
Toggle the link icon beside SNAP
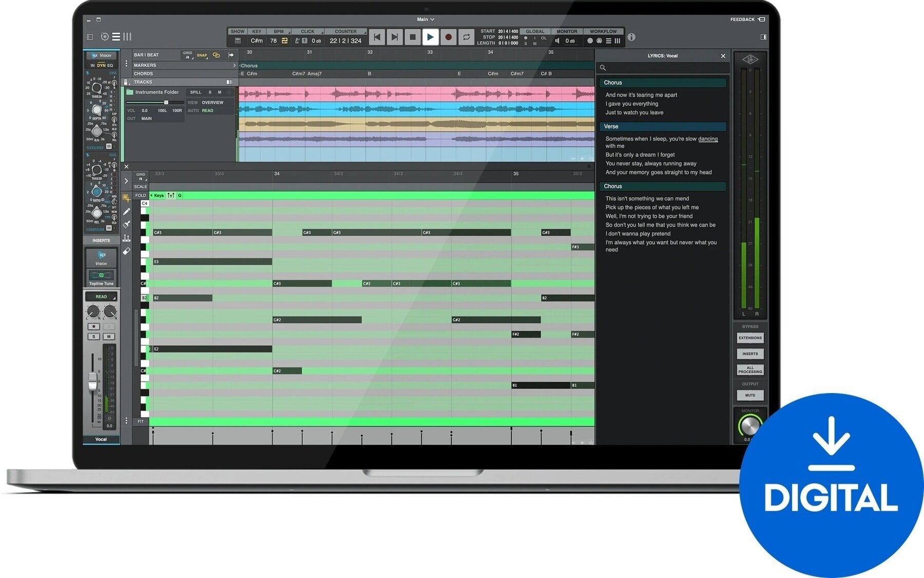coord(216,55)
